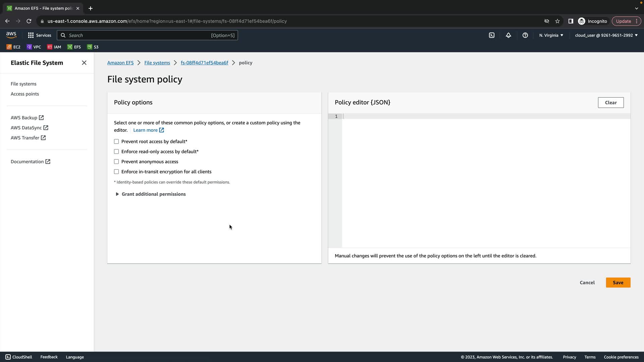Open the notifications bell icon
This screenshot has height=362, width=644.
(508, 35)
